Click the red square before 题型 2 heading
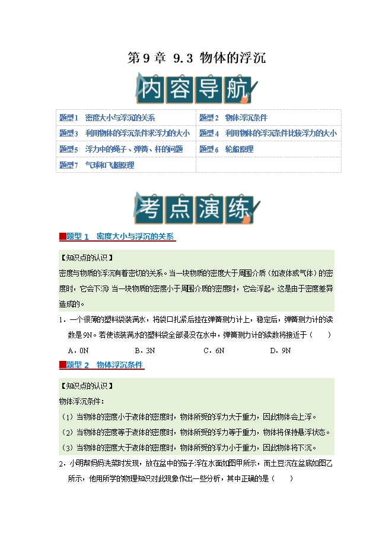Image resolution: width=392 pixels, height=555 pixels. click(62, 364)
